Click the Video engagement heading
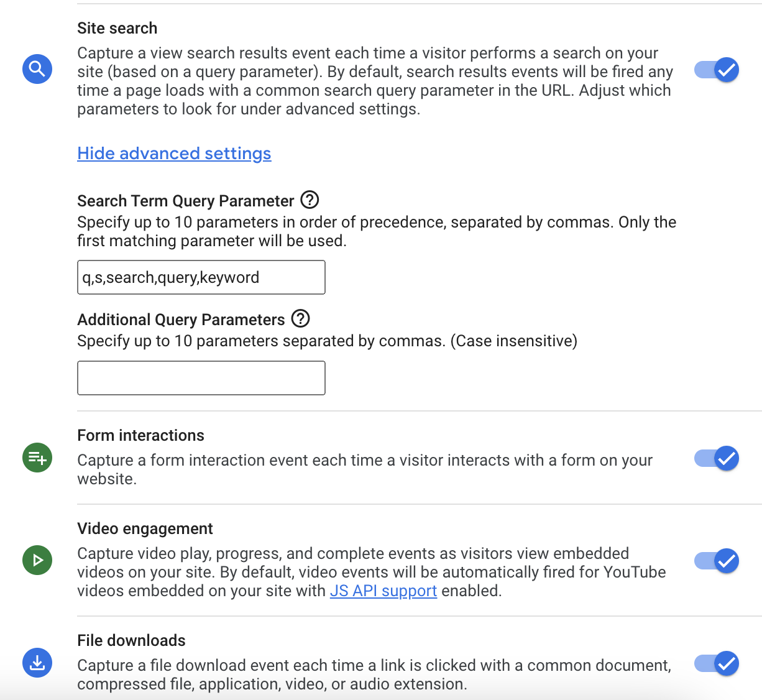 pyautogui.click(x=145, y=528)
